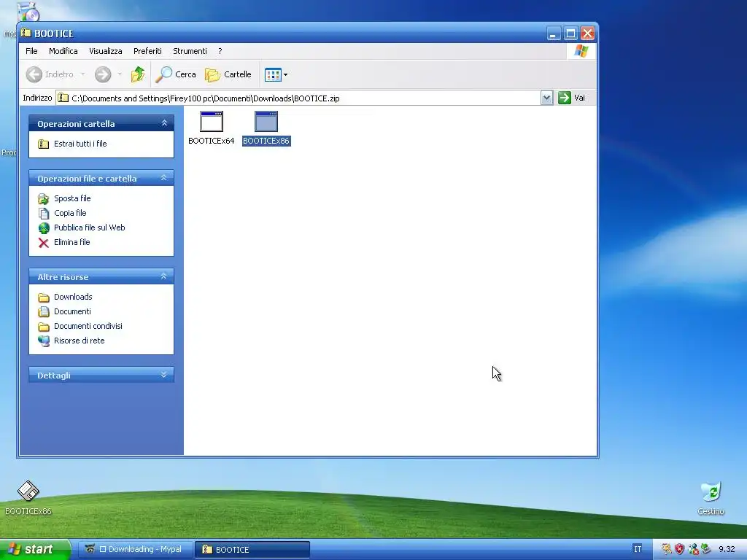Click the Vai go button
The height and width of the screenshot is (560, 747).
coord(572,98)
